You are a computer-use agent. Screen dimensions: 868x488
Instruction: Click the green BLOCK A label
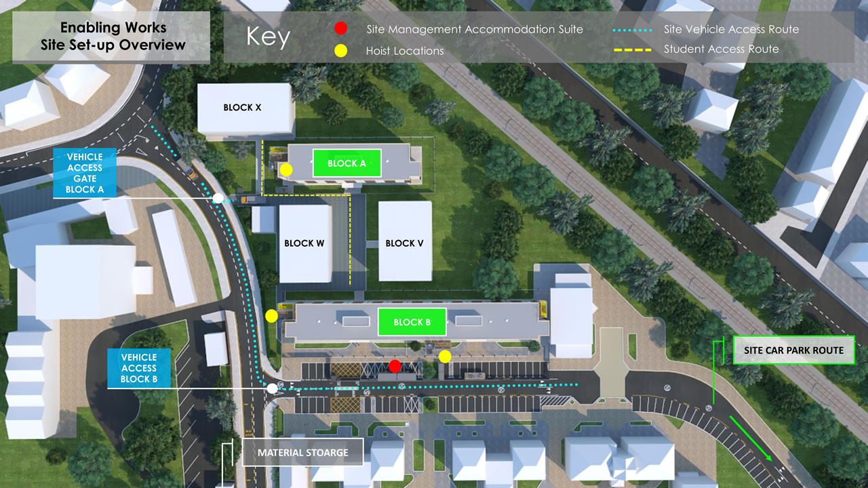(347, 163)
